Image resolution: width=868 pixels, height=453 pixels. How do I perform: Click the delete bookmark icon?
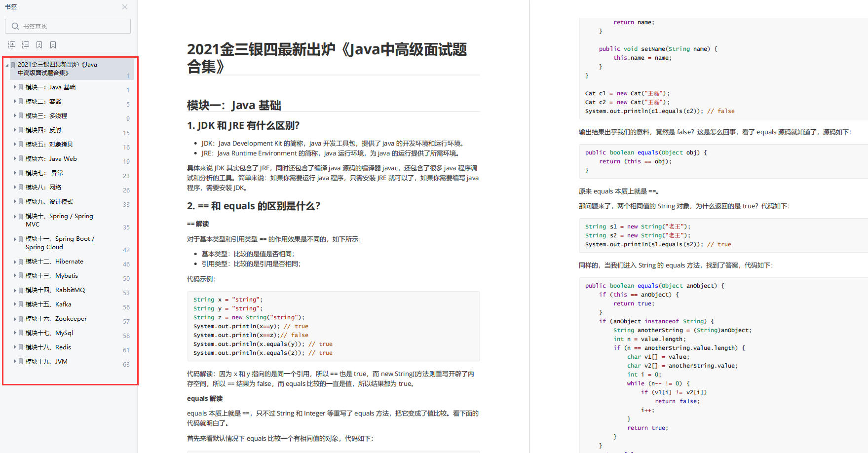click(x=53, y=45)
